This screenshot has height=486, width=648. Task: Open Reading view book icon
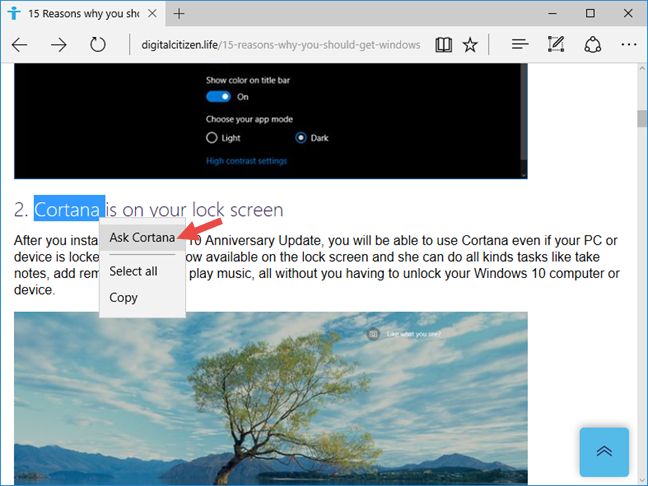click(x=443, y=45)
